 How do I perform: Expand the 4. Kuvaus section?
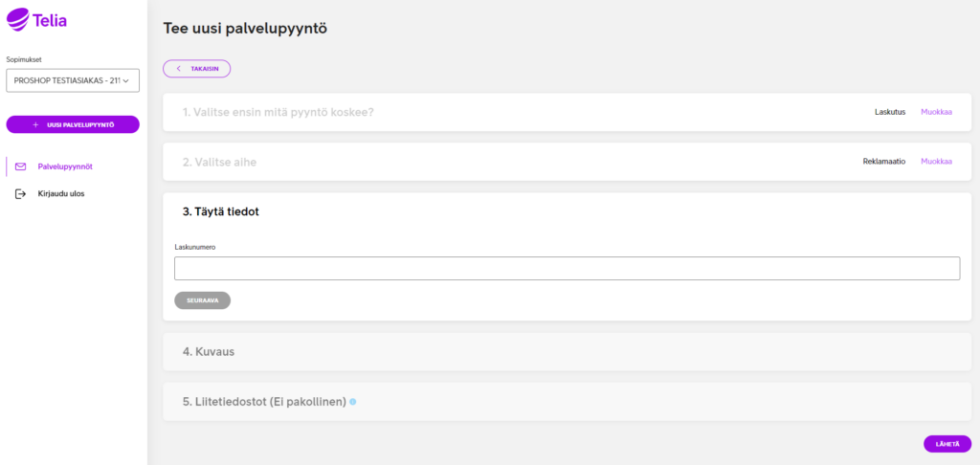click(567, 352)
